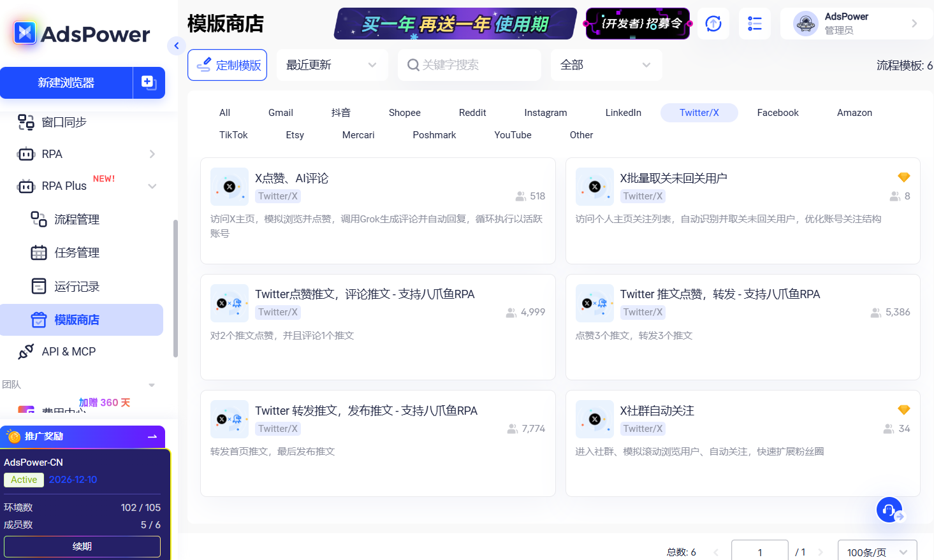Image resolution: width=934 pixels, height=560 pixels.
Task: Open 运行记录 via its document icon
Action: tap(38, 286)
